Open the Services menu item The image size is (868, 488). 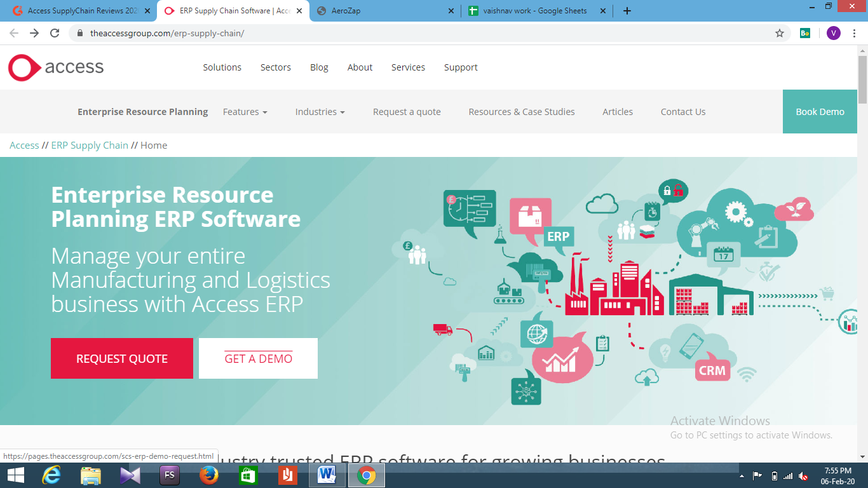408,67
